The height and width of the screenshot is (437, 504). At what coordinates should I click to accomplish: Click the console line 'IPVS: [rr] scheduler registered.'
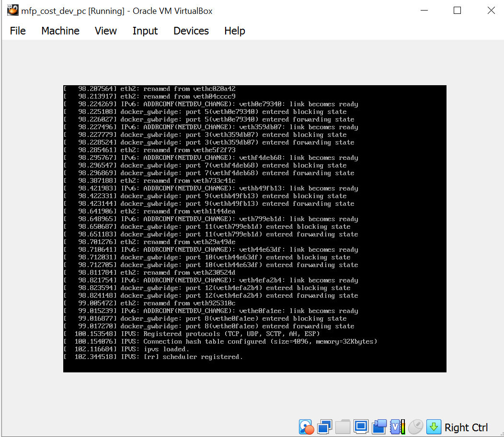coord(153,357)
